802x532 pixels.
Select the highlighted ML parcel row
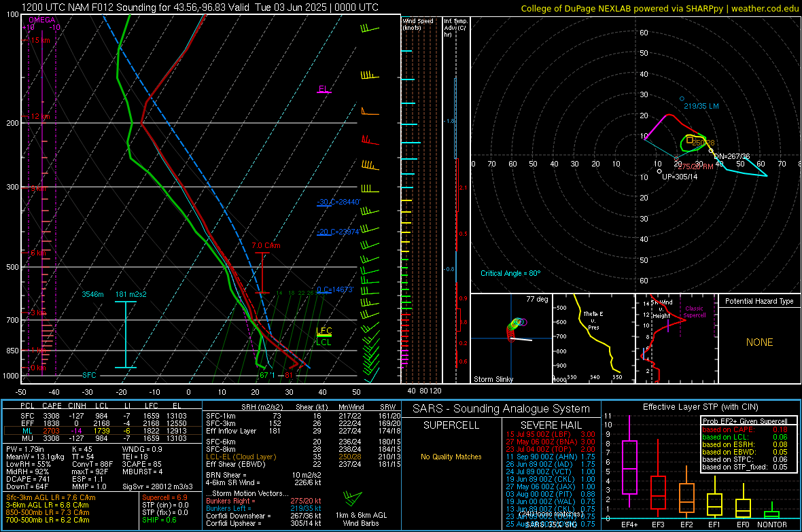(103, 431)
